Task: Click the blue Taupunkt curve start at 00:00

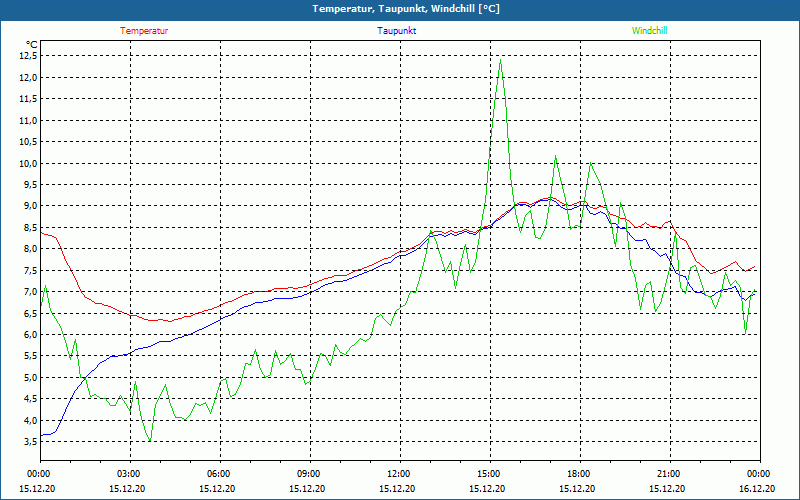Action: (x=42, y=435)
